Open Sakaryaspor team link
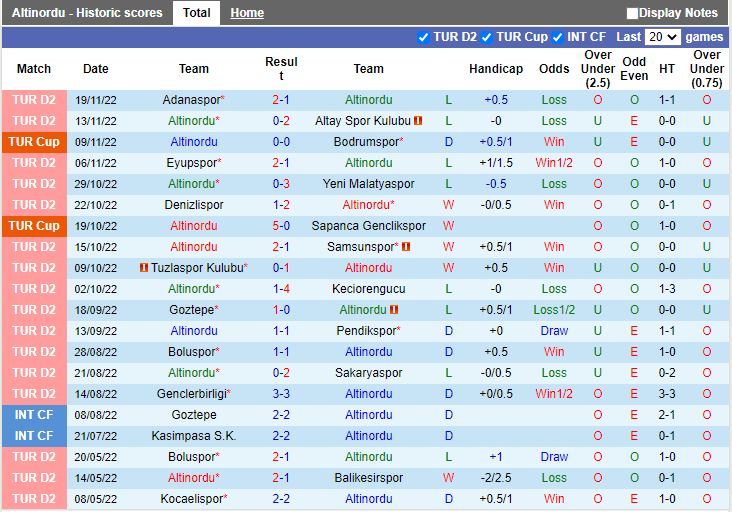Image resolution: width=732 pixels, height=512 pixels. [368, 373]
